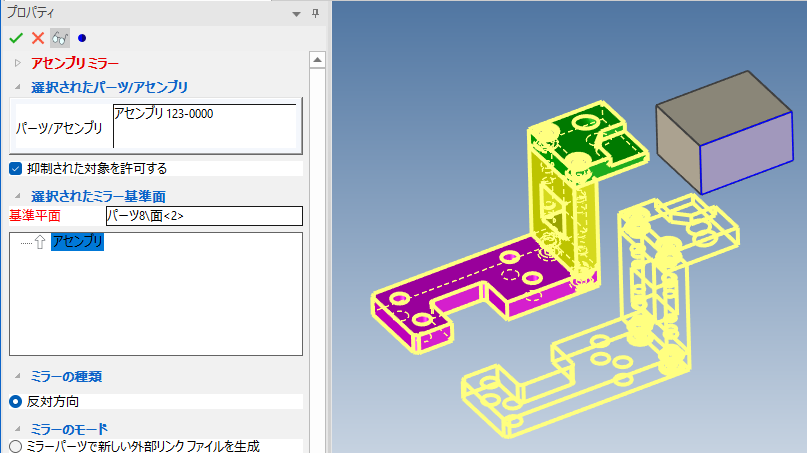The width and height of the screenshot is (807, 453).
Task: Toggle preview glasses icon
Action: tap(60, 38)
